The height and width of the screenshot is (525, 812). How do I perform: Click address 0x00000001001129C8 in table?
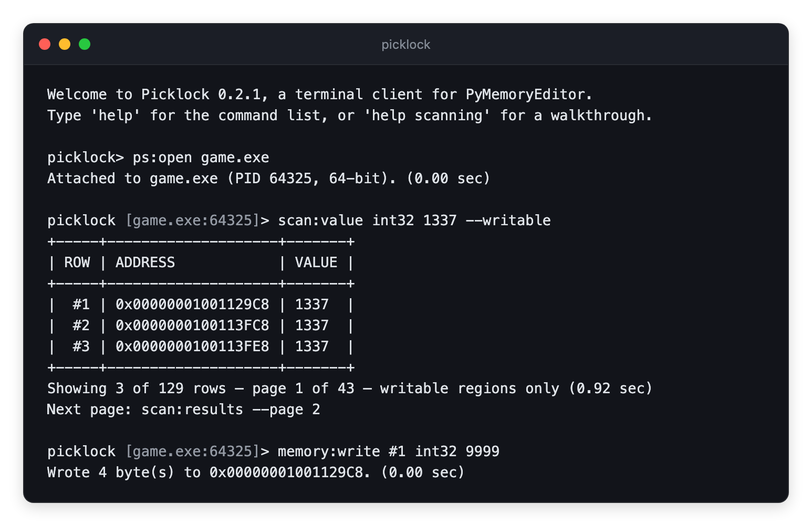(192, 304)
